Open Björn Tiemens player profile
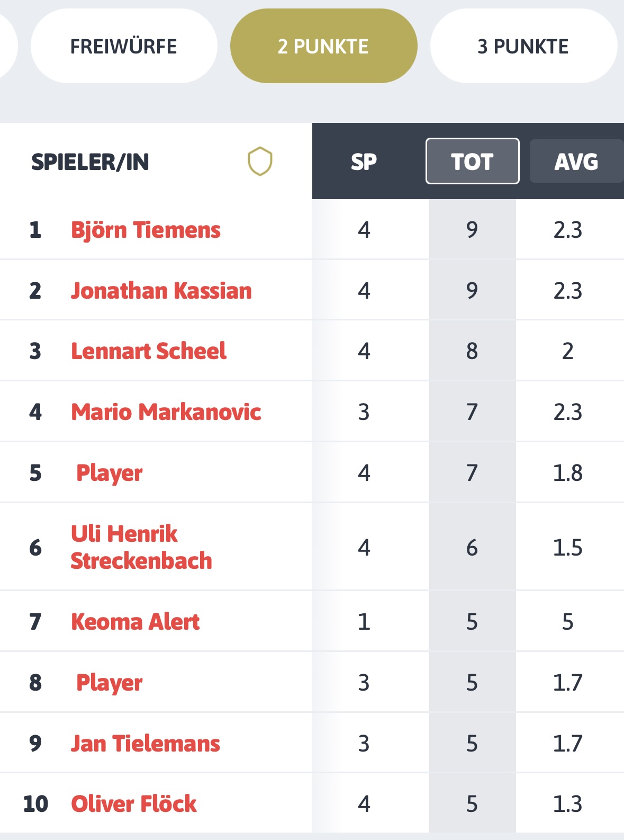The width and height of the screenshot is (624, 840). pos(146,230)
